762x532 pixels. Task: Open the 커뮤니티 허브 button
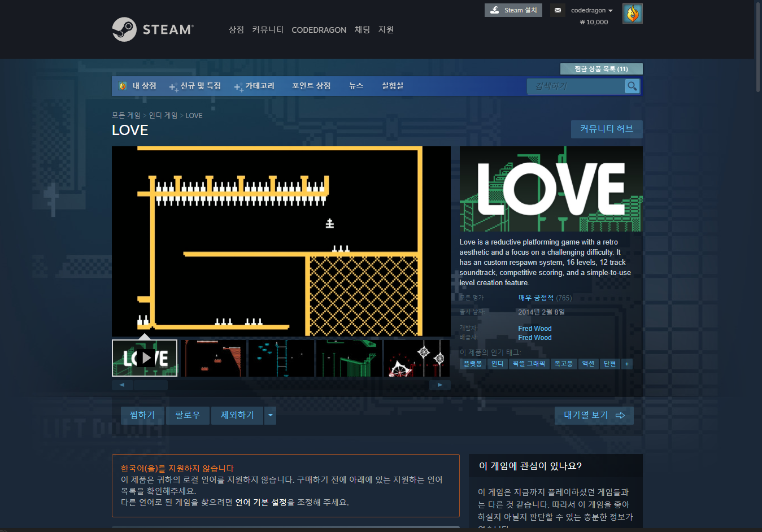point(607,129)
